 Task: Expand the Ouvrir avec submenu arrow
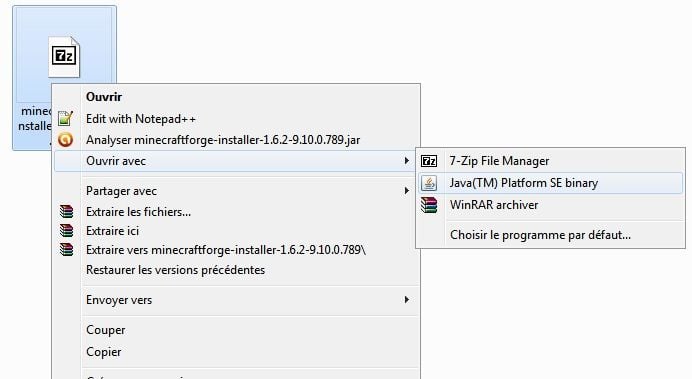click(x=406, y=161)
